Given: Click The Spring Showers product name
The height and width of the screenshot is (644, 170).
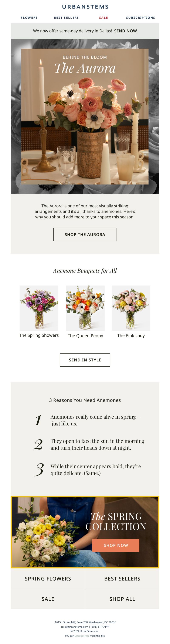Looking at the screenshot, I should (x=39, y=335).
